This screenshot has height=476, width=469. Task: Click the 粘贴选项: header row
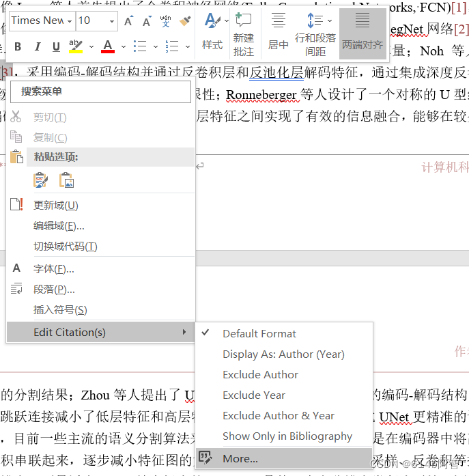pyautogui.click(x=111, y=157)
